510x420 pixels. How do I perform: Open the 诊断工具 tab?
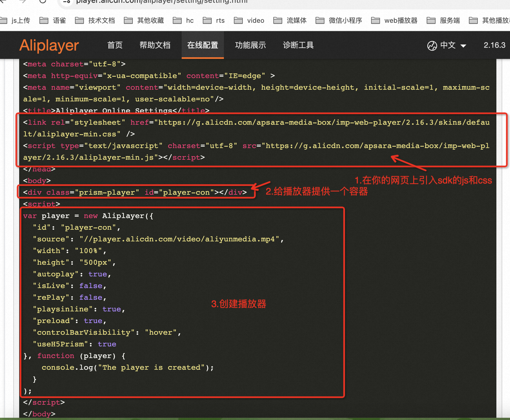coord(298,45)
